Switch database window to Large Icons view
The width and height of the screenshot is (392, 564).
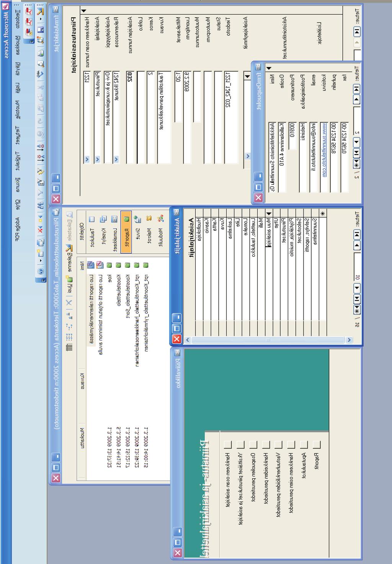coord(69,315)
